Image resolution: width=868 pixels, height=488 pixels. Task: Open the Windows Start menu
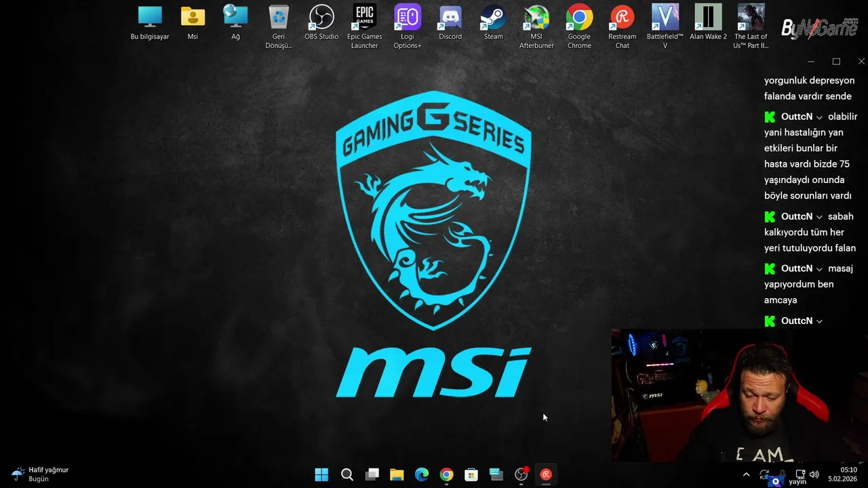322,474
